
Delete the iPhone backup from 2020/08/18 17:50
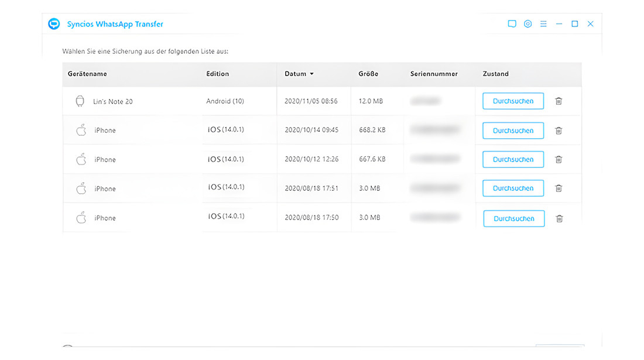(x=559, y=218)
